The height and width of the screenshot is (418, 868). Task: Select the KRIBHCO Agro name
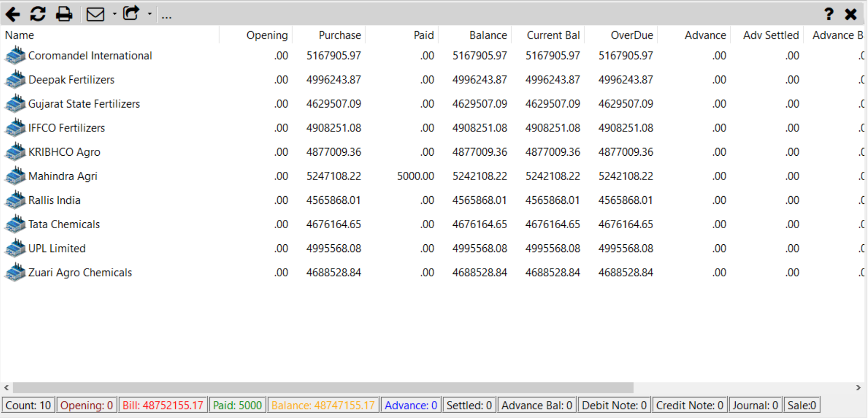point(64,152)
